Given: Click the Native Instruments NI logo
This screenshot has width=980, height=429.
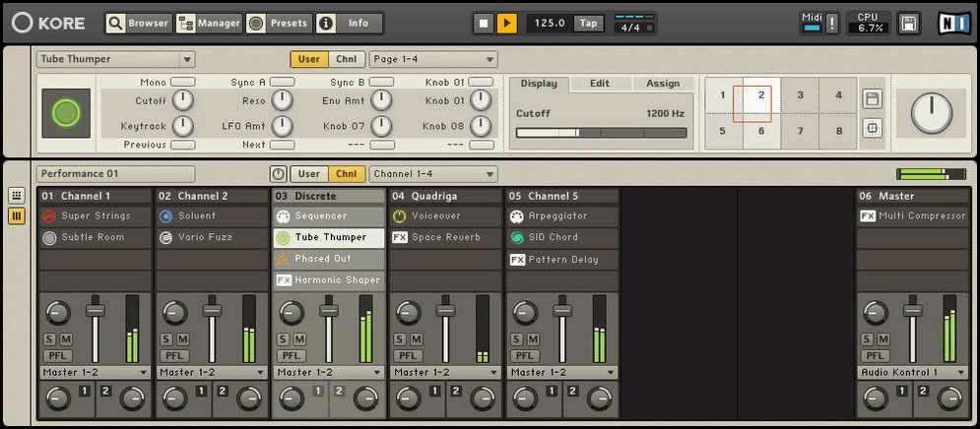Looking at the screenshot, I should click(x=953, y=24).
